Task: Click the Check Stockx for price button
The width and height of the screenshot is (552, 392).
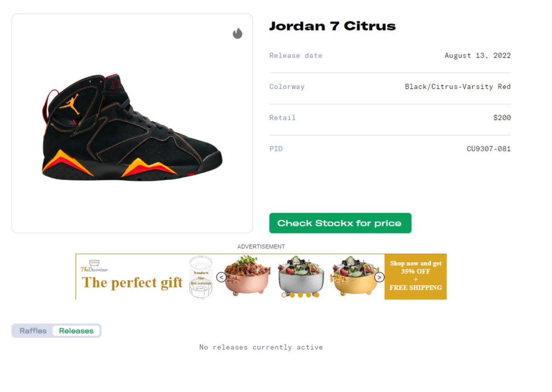Action: 340,223
